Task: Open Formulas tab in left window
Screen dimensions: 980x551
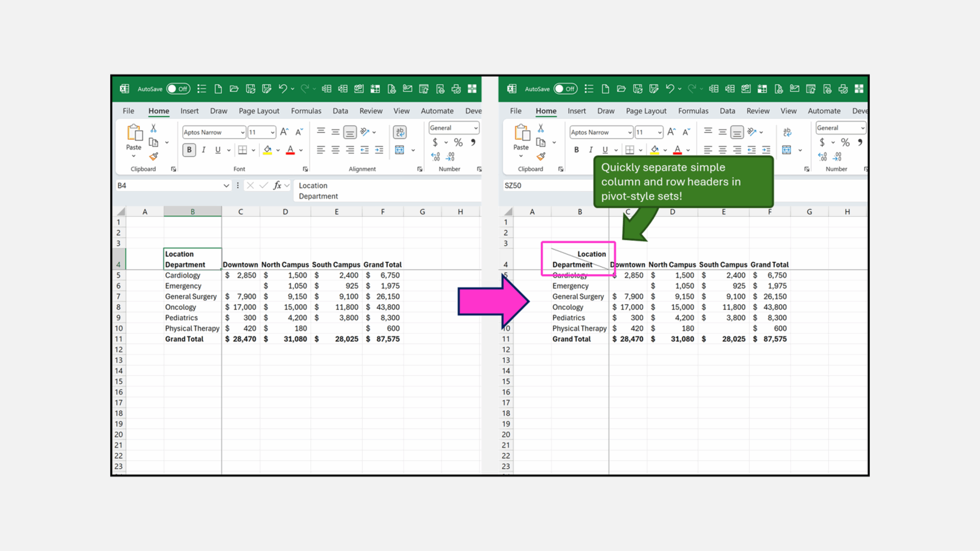Action: (x=306, y=111)
